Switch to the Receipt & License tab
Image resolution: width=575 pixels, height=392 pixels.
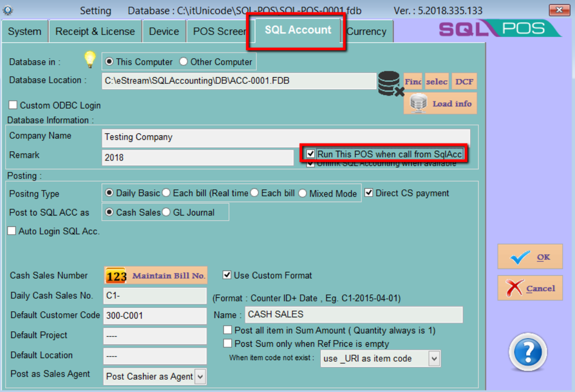[95, 31]
